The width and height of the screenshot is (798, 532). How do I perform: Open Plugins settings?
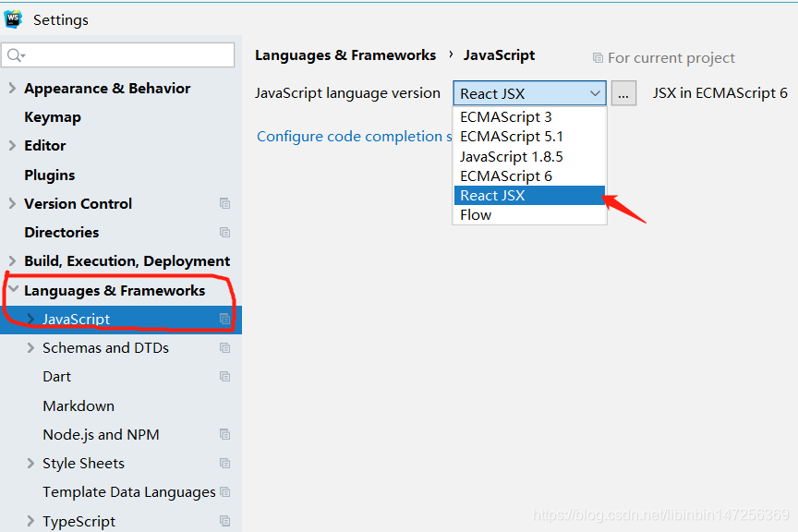pyautogui.click(x=49, y=175)
